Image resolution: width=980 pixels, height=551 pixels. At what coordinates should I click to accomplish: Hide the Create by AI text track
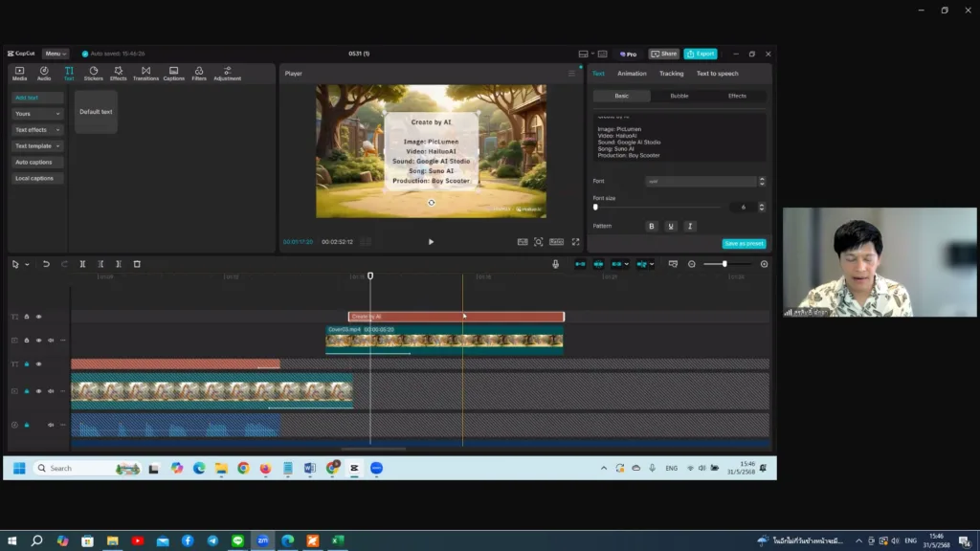38,317
